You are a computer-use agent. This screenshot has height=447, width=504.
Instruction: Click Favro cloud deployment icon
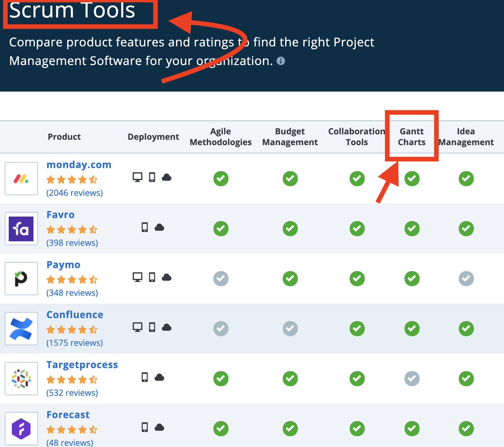tap(159, 227)
